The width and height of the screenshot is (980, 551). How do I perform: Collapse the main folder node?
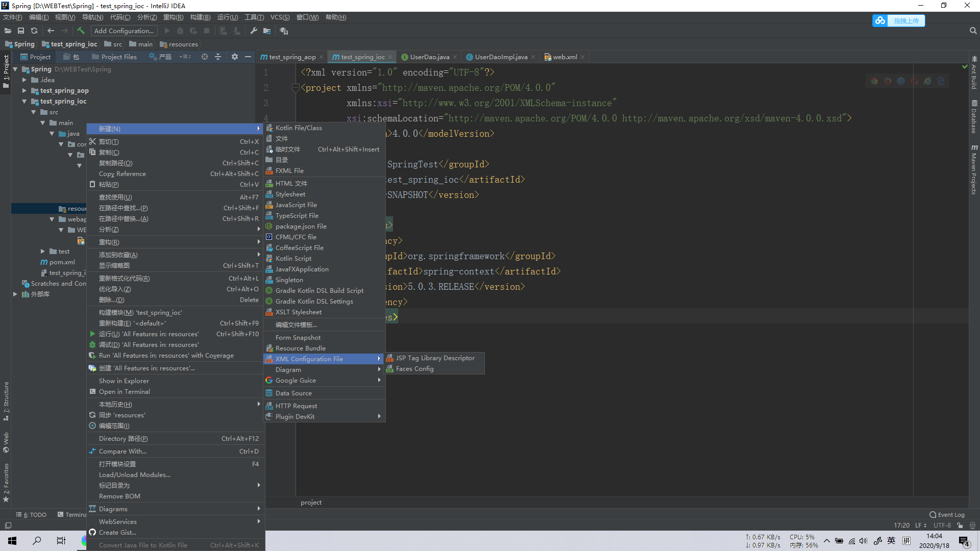point(42,123)
